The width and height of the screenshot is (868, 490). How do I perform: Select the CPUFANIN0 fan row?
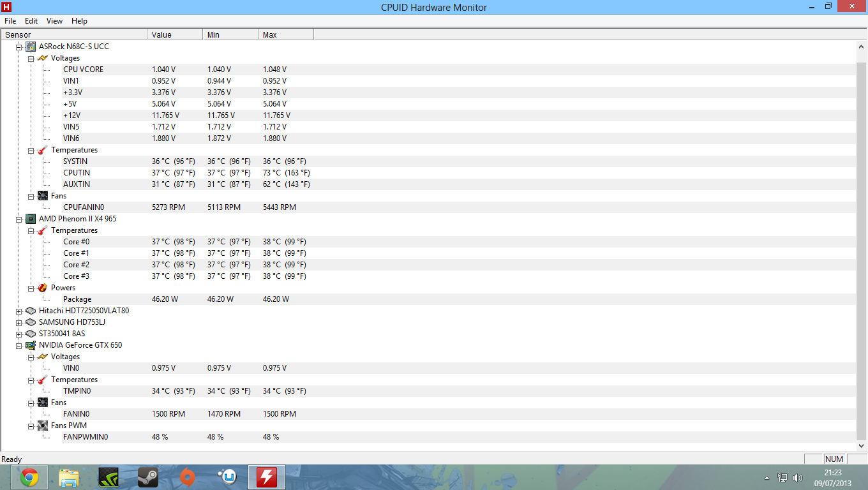428,207
